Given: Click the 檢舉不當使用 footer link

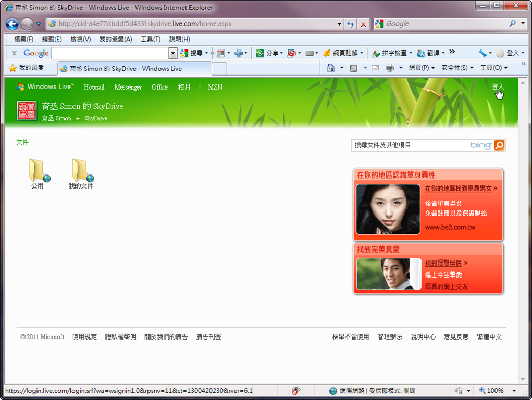Looking at the screenshot, I should (351, 337).
